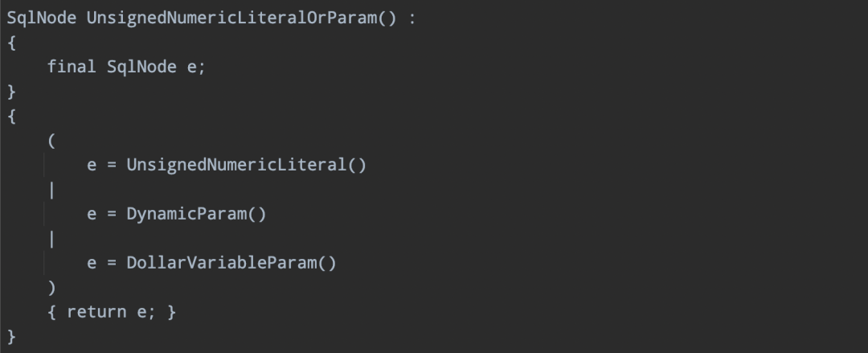
Task: Click variable 'e' before UnsignedNumericLiteral assignment
Action: [92, 165]
